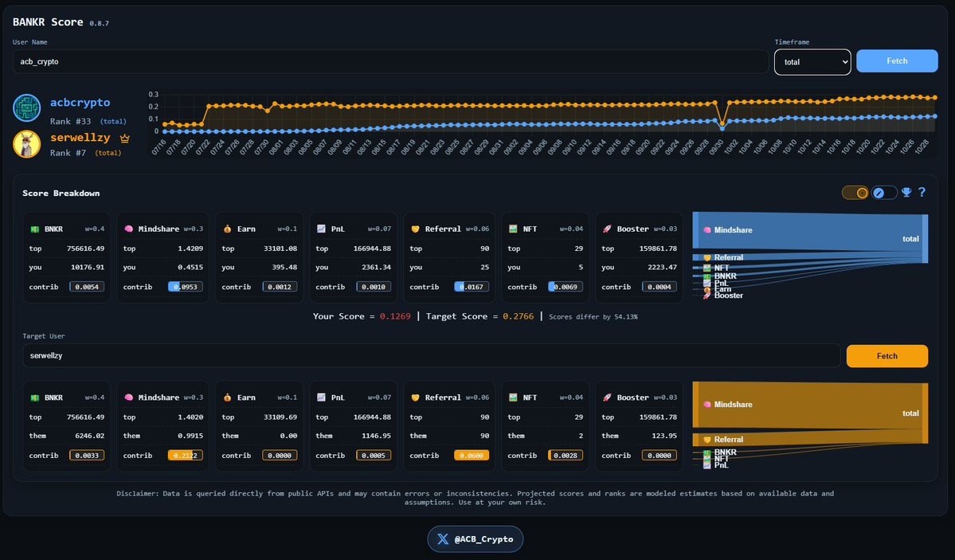Image resolution: width=955 pixels, height=560 pixels.
Task: Focus the Target User input field
Action: point(430,356)
